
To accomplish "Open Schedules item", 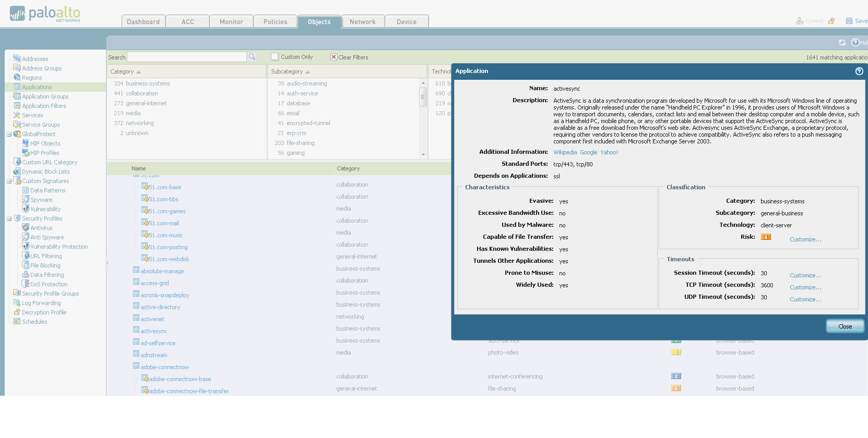I will (x=34, y=322).
